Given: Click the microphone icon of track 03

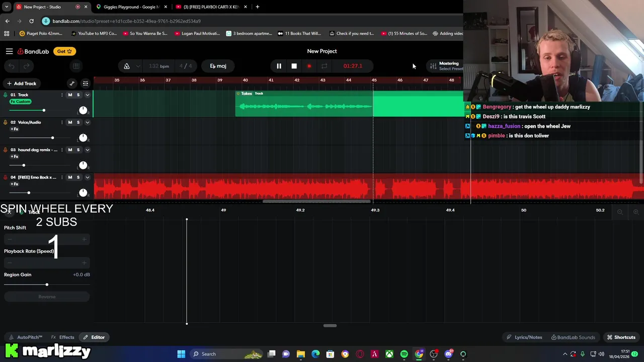Looking at the screenshot, I should click(6, 150).
